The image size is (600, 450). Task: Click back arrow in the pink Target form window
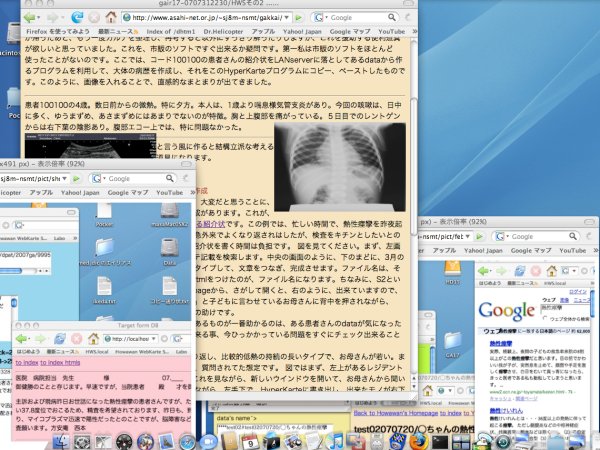click(x=22, y=339)
